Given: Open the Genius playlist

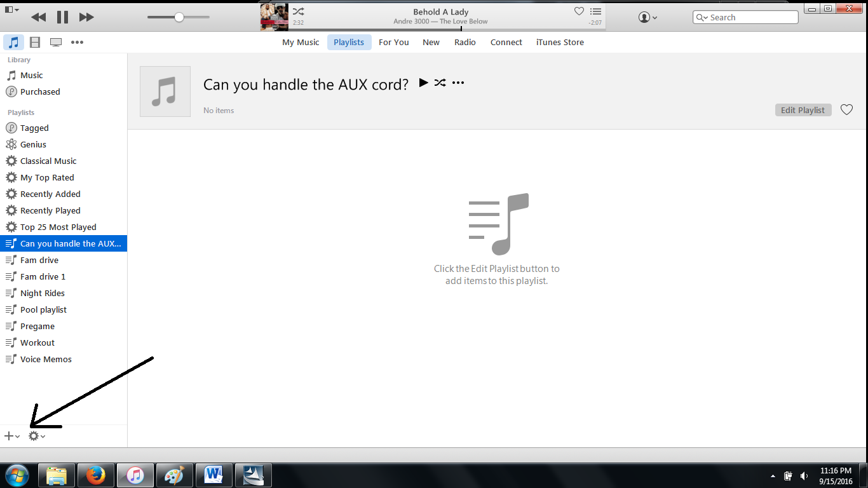Looking at the screenshot, I should point(64,144).
